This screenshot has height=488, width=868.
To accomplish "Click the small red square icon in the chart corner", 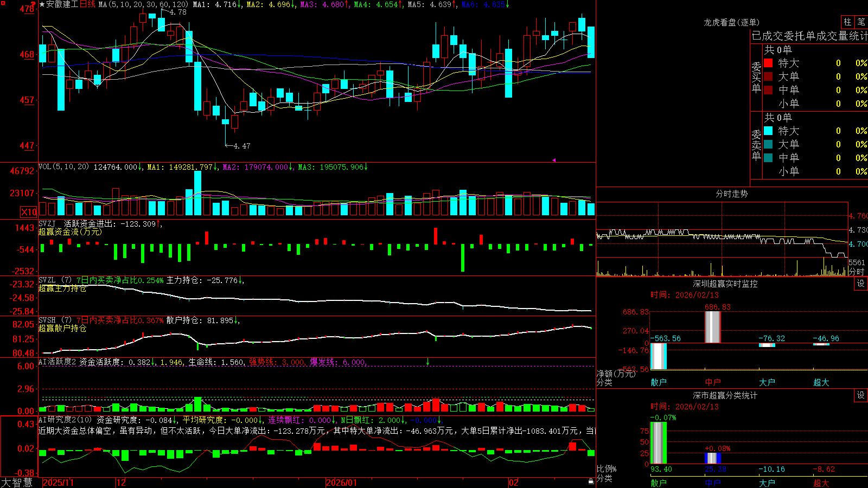I will pos(3,3).
